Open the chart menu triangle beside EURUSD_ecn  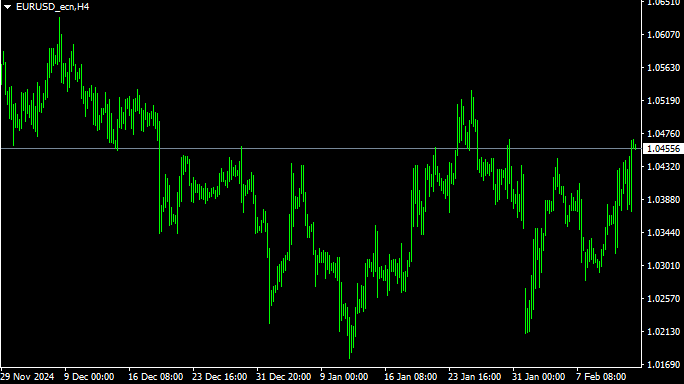click(7, 7)
